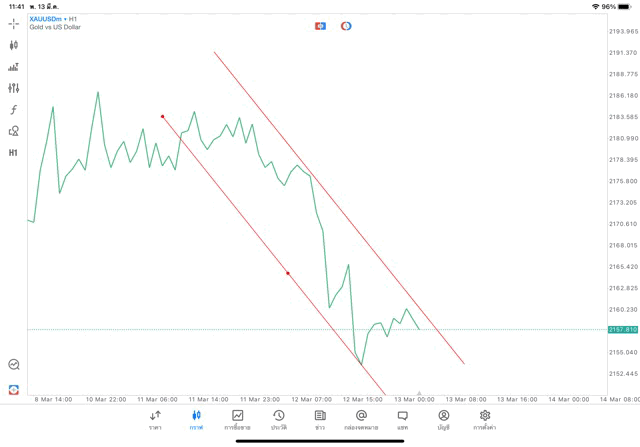Open the drawing objects shapes icon

13,131
